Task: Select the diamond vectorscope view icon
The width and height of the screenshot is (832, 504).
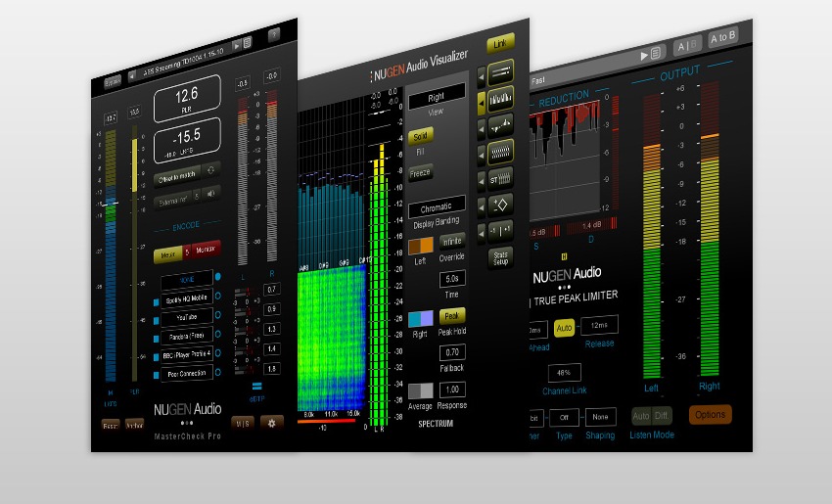Action: 501,205
